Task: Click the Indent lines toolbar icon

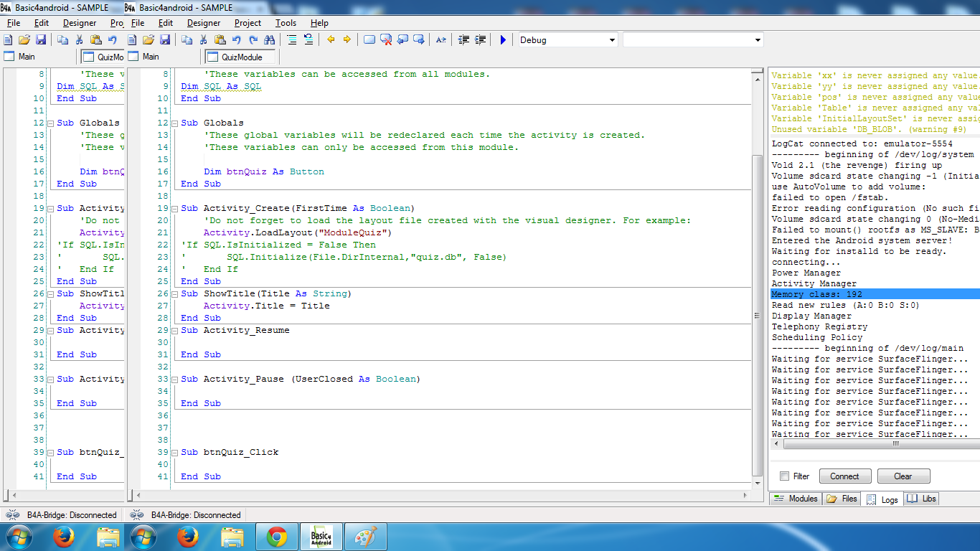Action: (x=480, y=40)
